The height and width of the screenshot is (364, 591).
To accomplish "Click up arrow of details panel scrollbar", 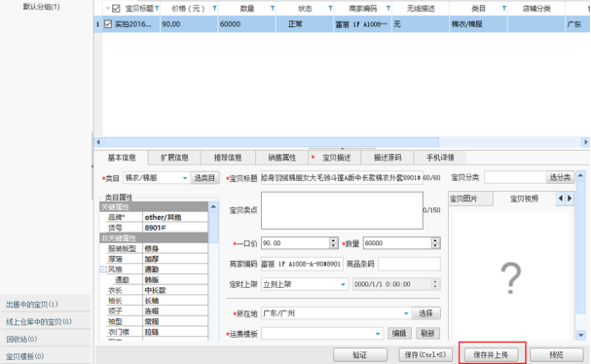I will click(580, 175).
